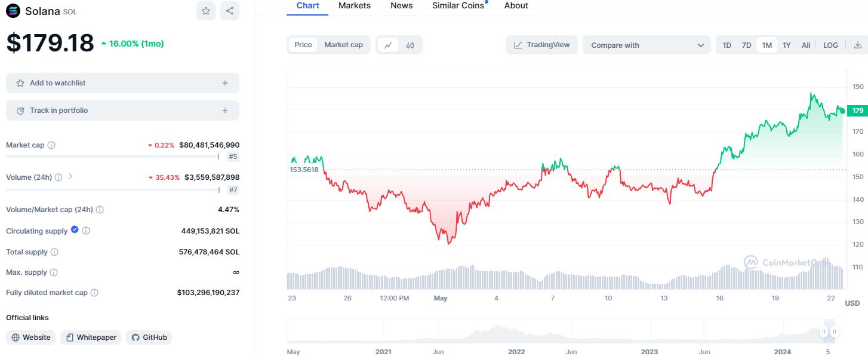Show Max. supply info icon

[x=54, y=272]
